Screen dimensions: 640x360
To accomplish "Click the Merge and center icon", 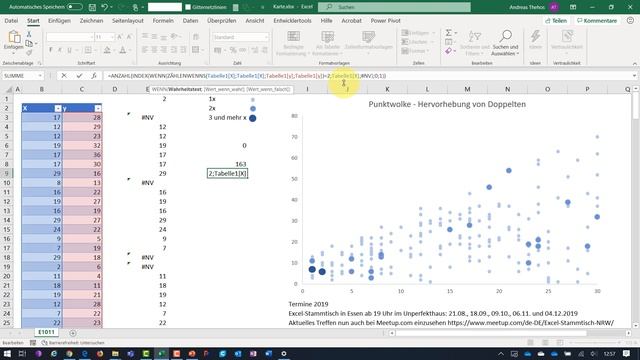I will pos(196,50).
